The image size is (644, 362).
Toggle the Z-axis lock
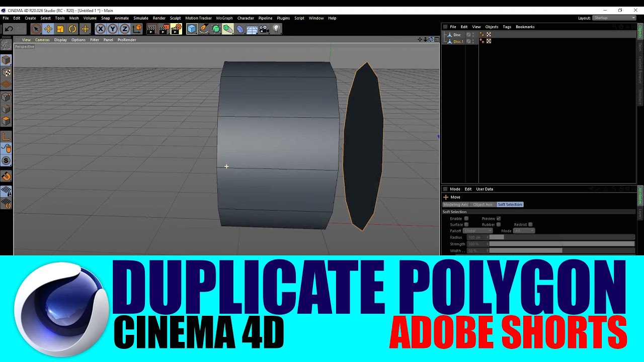[x=125, y=29]
